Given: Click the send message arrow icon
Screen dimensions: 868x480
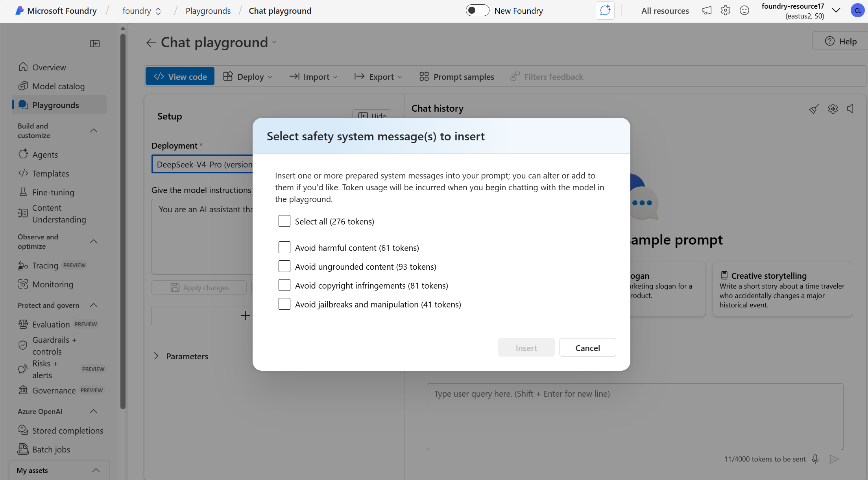Looking at the screenshot, I should (834, 459).
